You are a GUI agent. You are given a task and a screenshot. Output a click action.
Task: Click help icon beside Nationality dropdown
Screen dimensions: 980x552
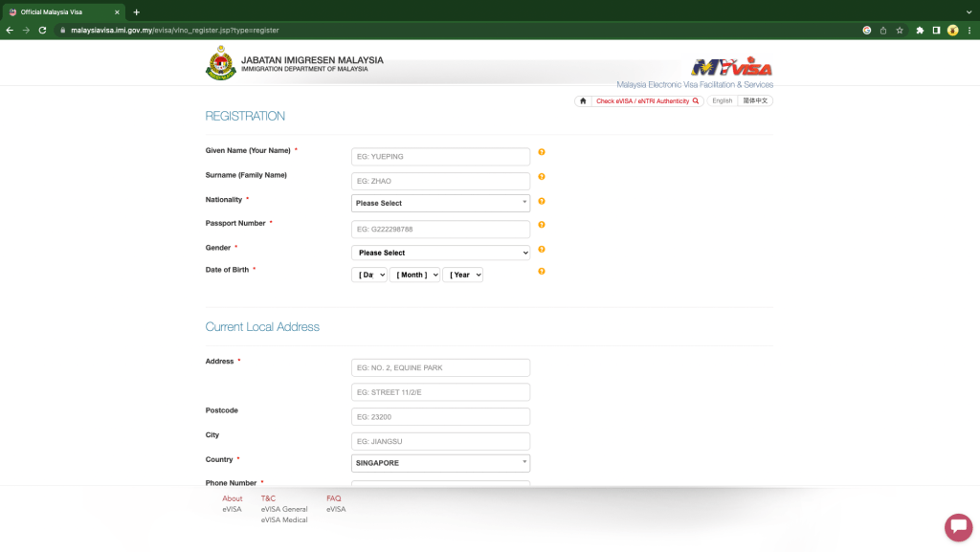pos(542,201)
